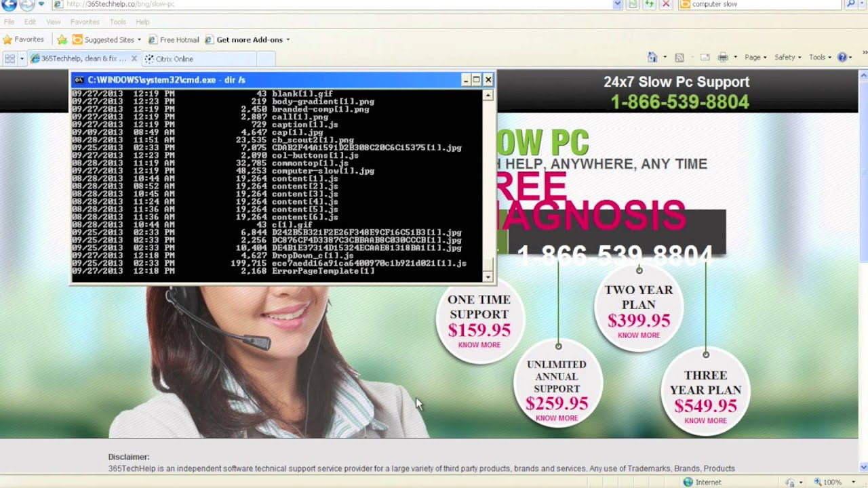
Task: Click the browser Forward button
Action: tap(27, 4)
